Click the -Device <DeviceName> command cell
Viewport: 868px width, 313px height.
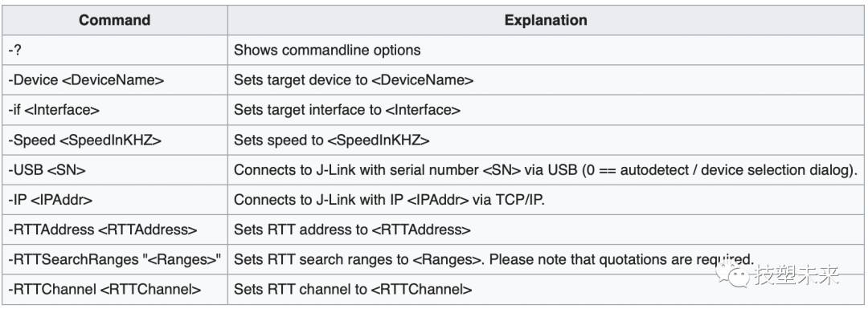click(x=115, y=80)
